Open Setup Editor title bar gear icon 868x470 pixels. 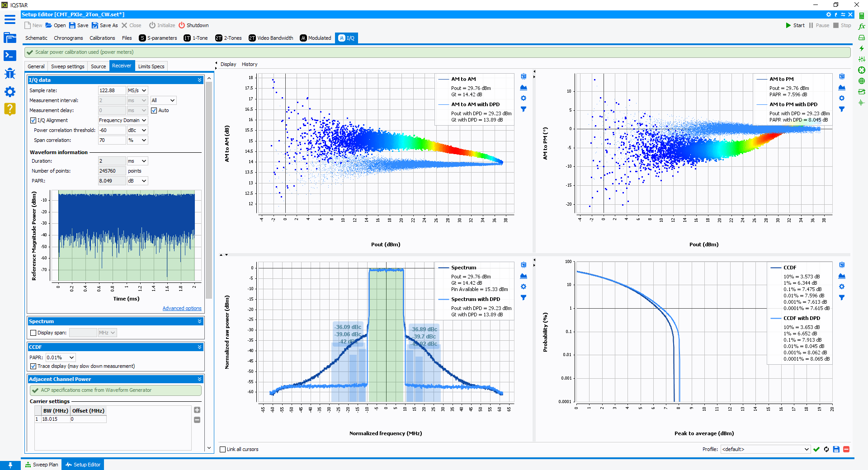pyautogui.click(x=829, y=14)
